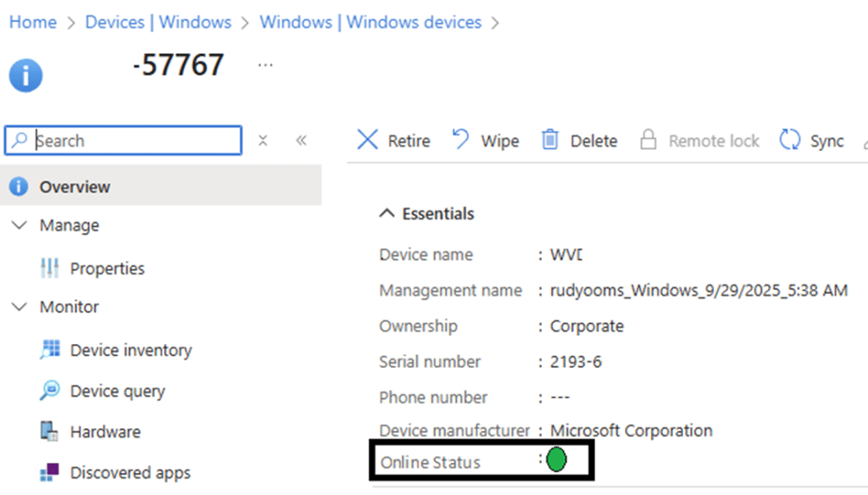The height and width of the screenshot is (495, 868).
Task: Click the Sync refresh icon
Action: coord(790,140)
